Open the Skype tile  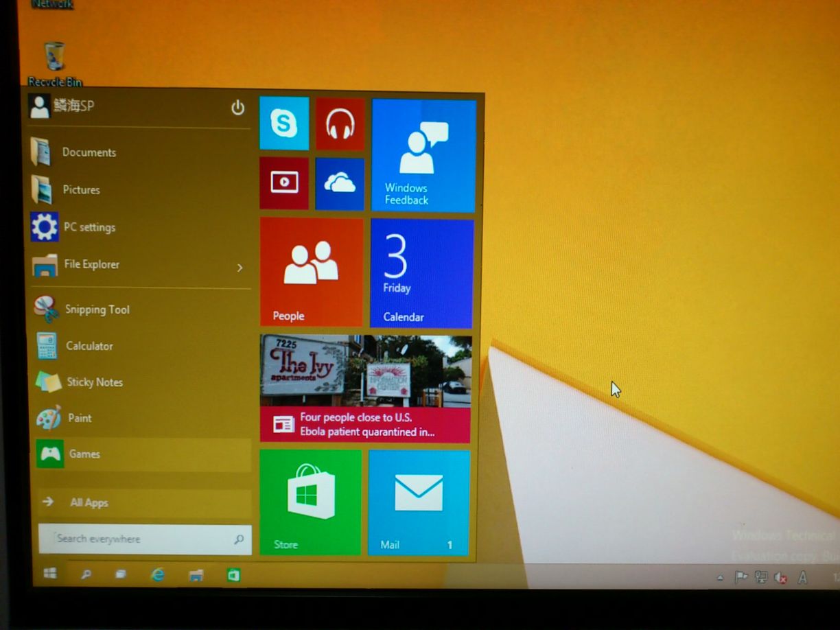(x=284, y=124)
